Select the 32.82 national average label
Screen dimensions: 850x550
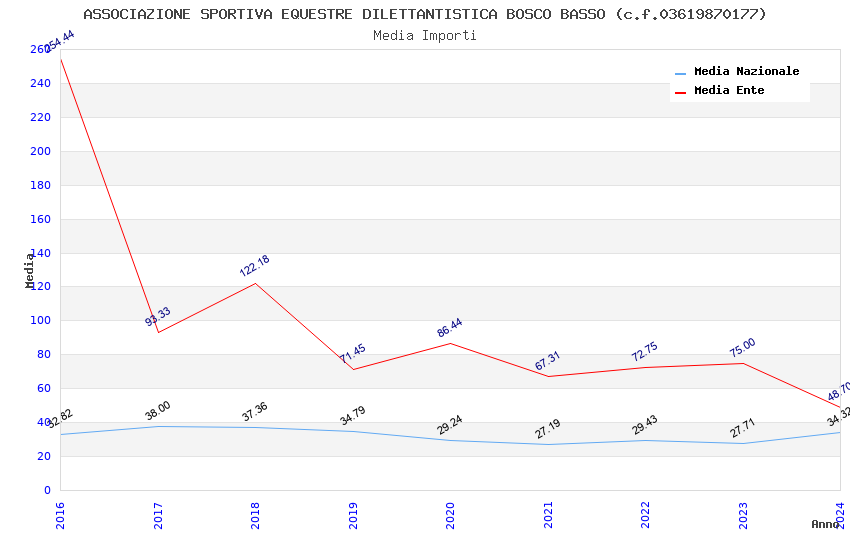pos(60,419)
